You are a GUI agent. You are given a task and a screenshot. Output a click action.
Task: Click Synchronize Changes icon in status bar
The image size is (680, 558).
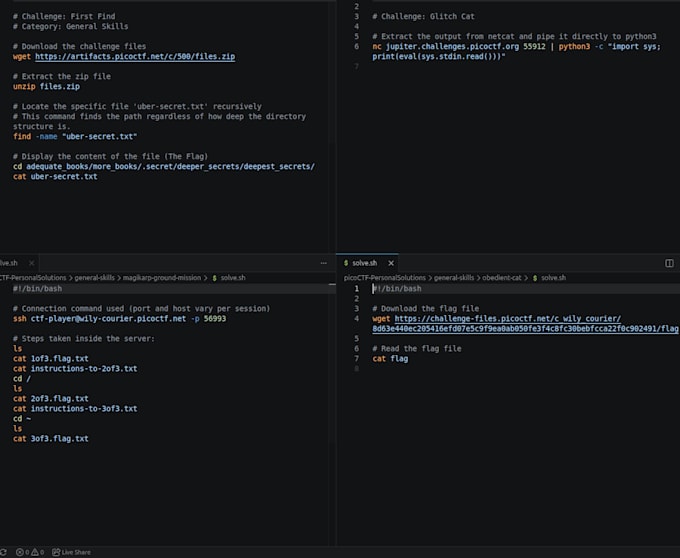(x=3, y=552)
